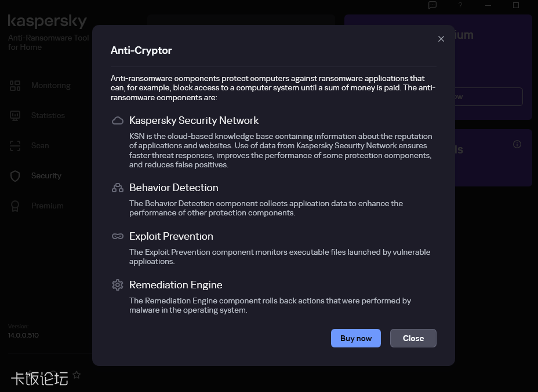This screenshot has height=392, width=538.
Task: Click the Scan frame icon in sidebar
Action: click(15, 146)
